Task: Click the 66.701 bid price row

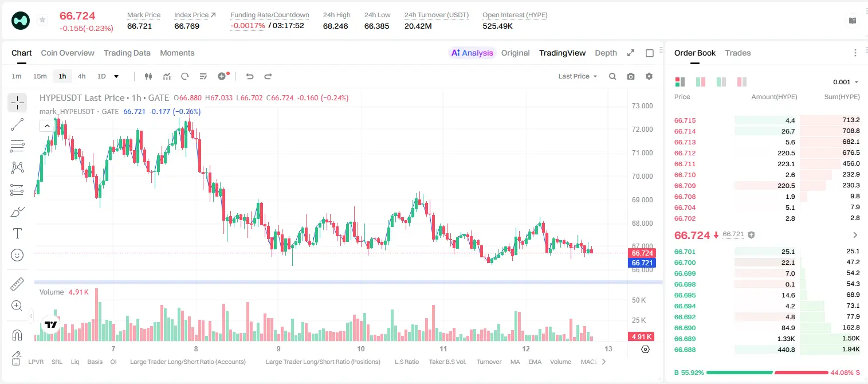Action: tap(767, 252)
